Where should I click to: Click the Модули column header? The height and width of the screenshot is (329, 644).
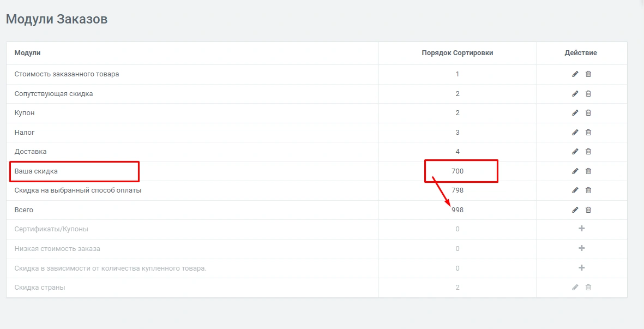click(x=27, y=53)
